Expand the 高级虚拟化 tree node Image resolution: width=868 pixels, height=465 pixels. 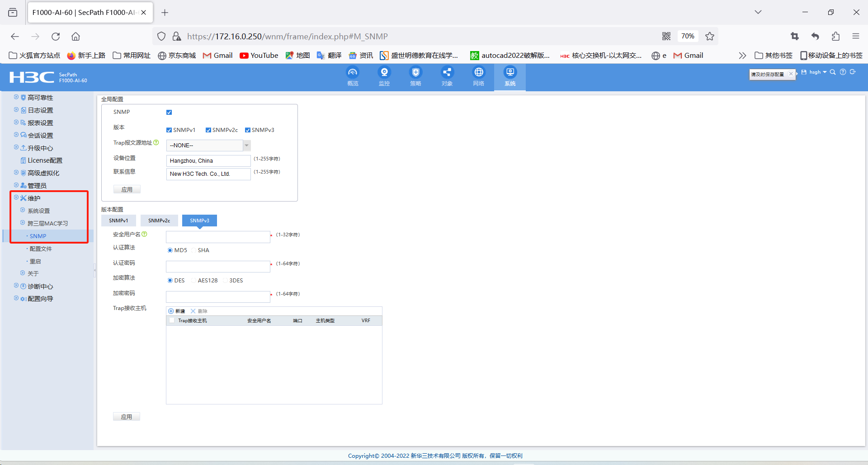click(x=16, y=173)
